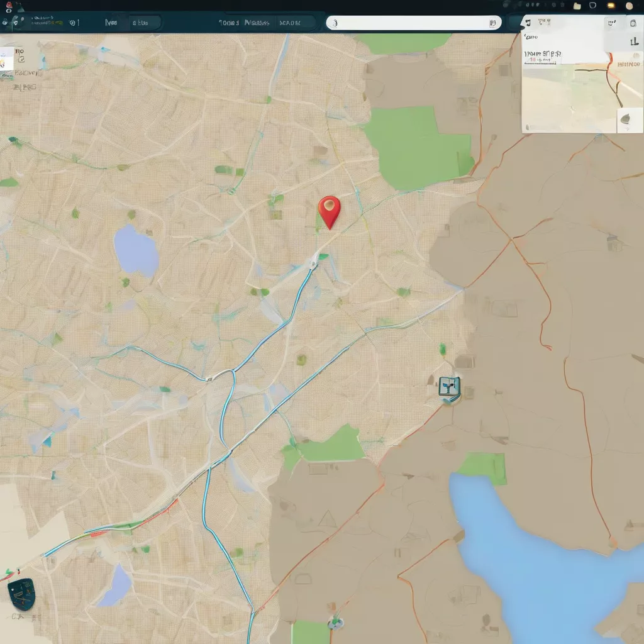
Task: Click the drop-shaped icon below the mini-map
Action: coord(627,119)
